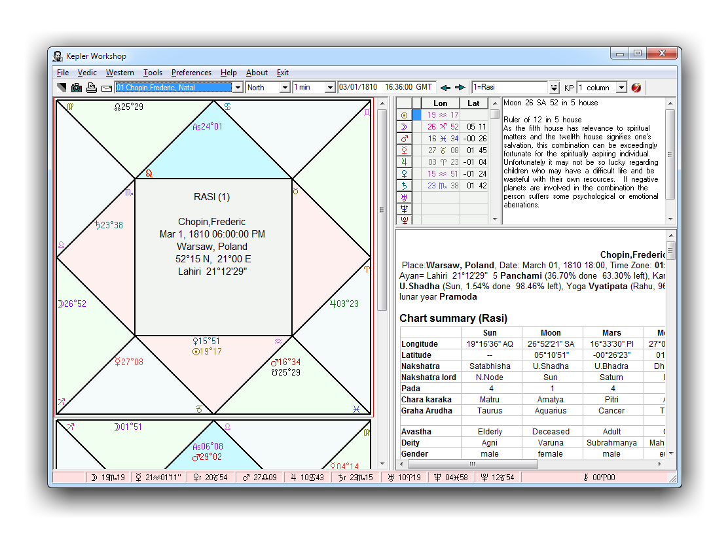The image size is (728, 560).
Task: Click the printer icon
Action: 92,87
